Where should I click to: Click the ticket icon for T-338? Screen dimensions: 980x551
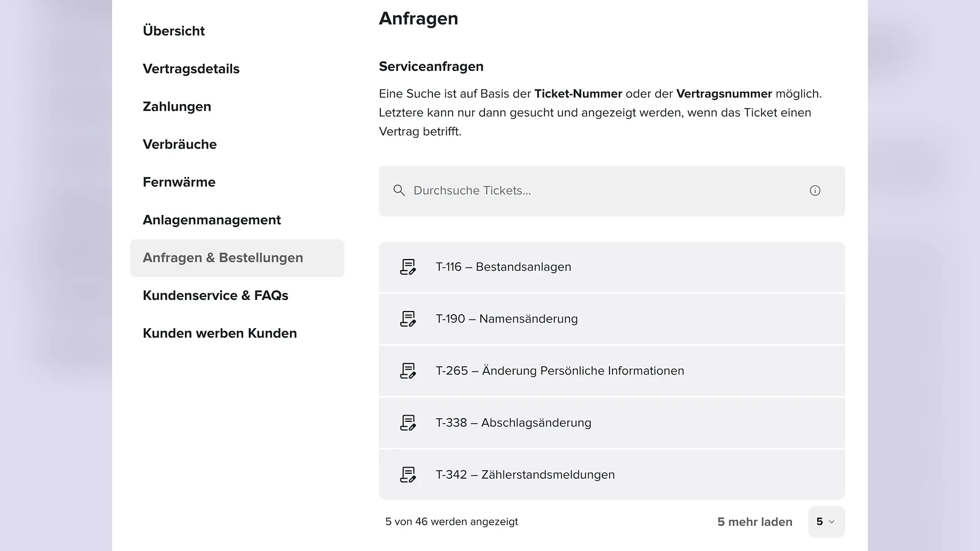click(x=408, y=423)
